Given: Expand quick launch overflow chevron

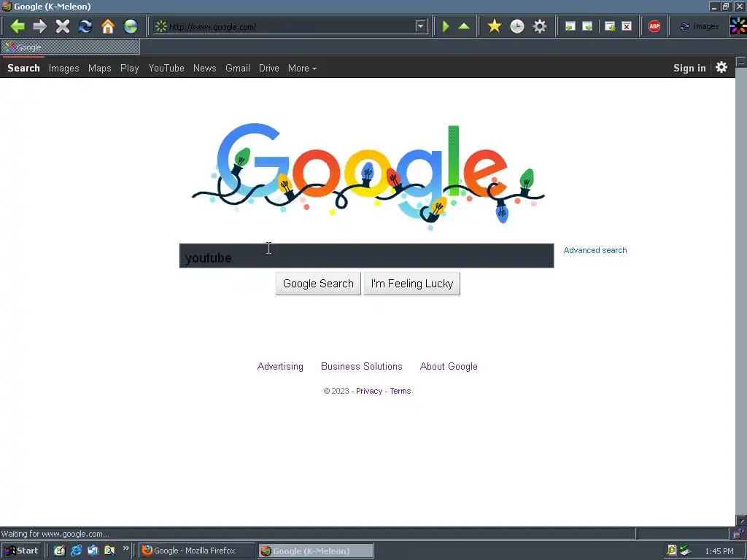Looking at the screenshot, I should 125,548.
